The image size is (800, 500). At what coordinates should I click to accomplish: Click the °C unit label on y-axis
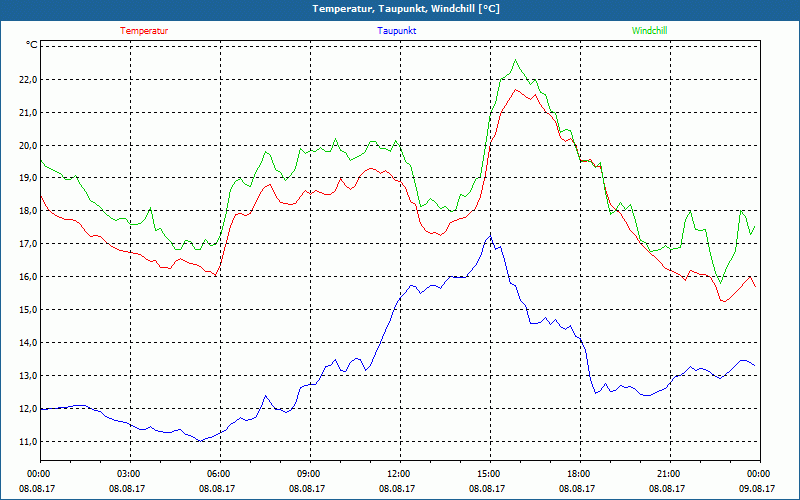coord(32,45)
